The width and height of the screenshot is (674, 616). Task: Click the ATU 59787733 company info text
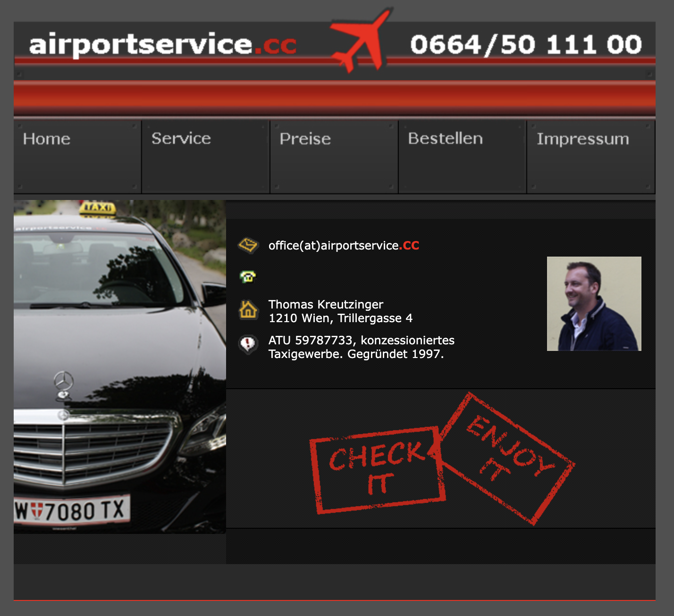(361, 347)
